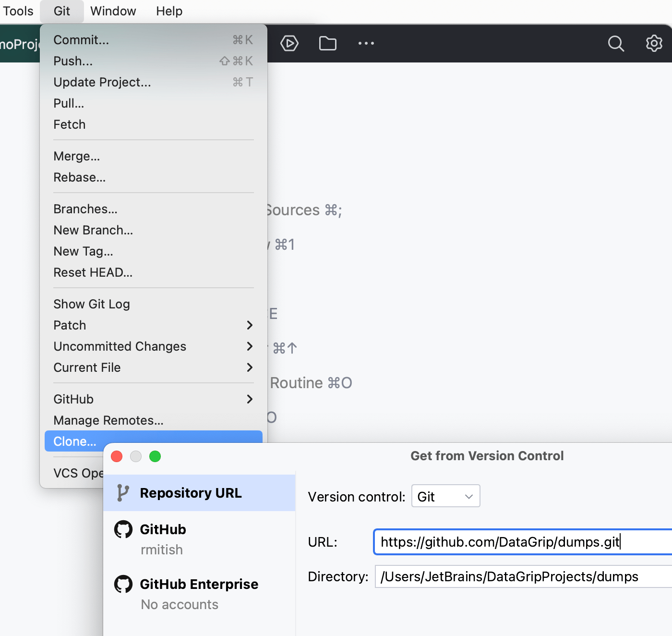Expand the Uncommitted Changes submenu

click(x=120, y=346)
